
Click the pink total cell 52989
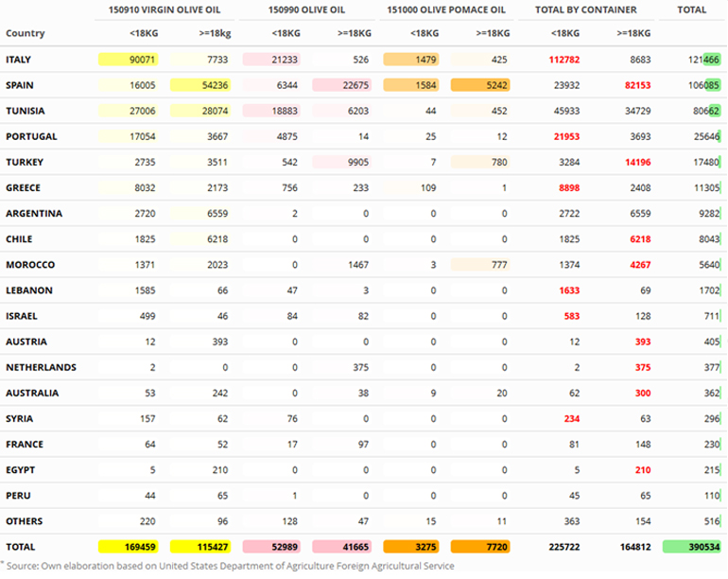pyautogui.click(x=271, y=547)
